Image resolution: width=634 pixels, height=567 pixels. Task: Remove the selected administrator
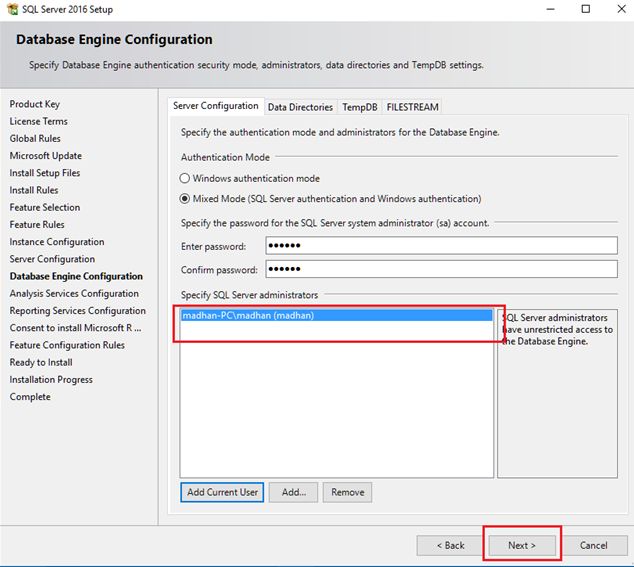point(348,492)
